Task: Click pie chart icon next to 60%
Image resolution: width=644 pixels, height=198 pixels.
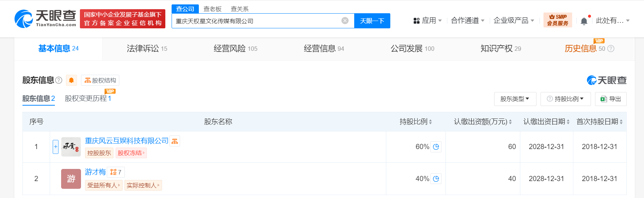Action: pos(436,146)
